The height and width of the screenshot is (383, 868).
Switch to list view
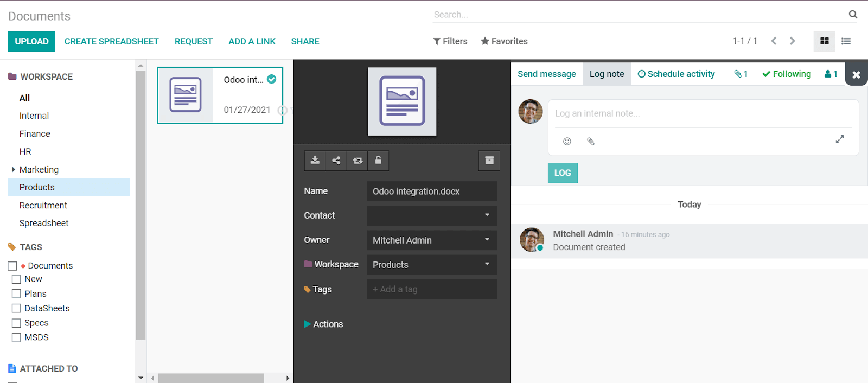point(846,41)
